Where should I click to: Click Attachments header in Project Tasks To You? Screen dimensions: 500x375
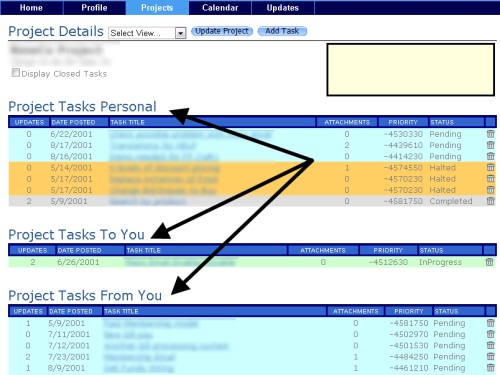(x=323, y=250)
